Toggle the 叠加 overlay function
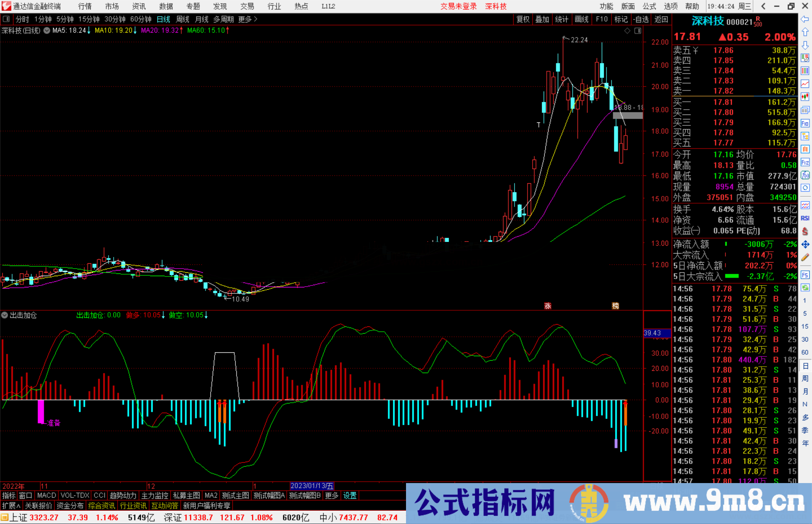Image resolution: width=812 pixels, height=524 pixels. 542,19
